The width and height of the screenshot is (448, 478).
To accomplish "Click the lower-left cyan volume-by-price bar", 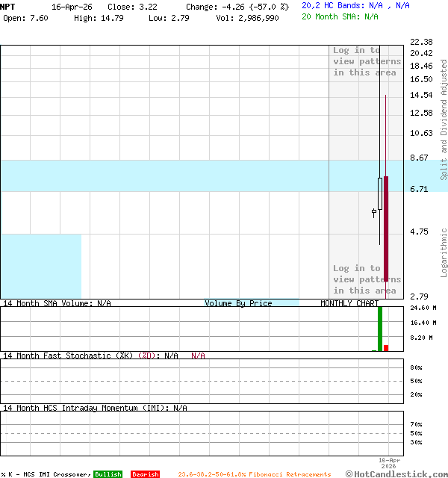I will click(40, 266).
